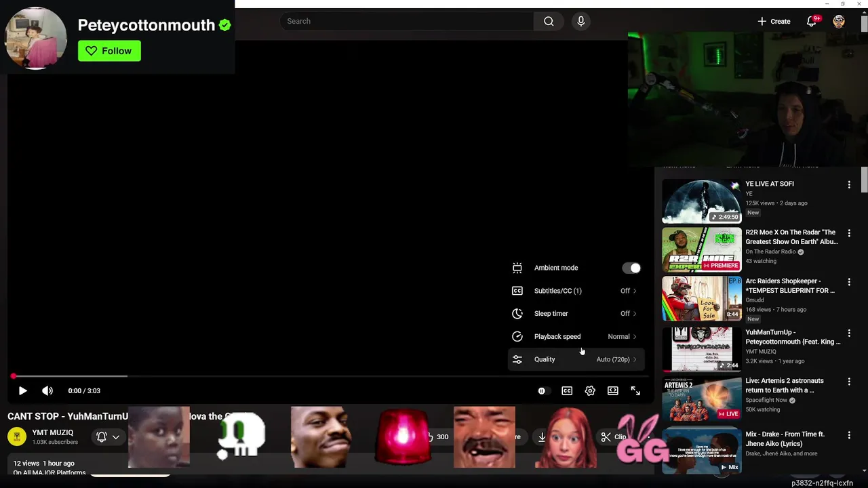The height and width of the screenshot is (488, 868).
Task: Open options for YE LIVE AT SOFI
Action: pos(849,184)
